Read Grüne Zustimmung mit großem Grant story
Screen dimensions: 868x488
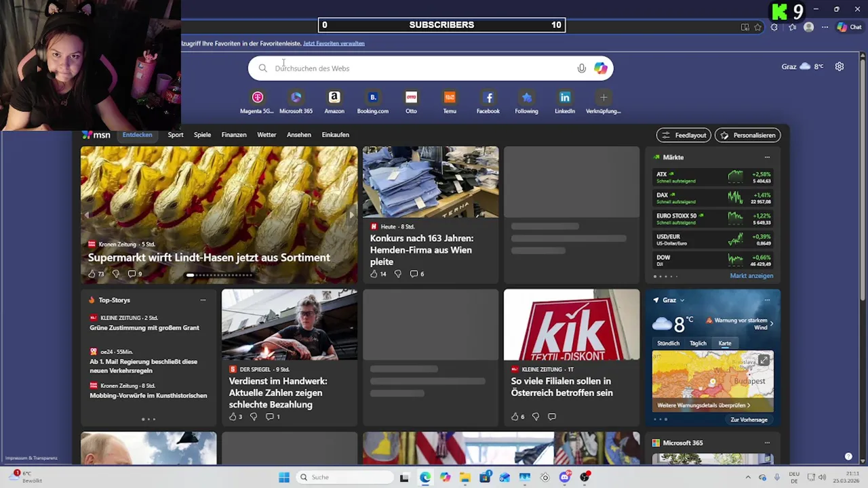[x=144, y=328]
